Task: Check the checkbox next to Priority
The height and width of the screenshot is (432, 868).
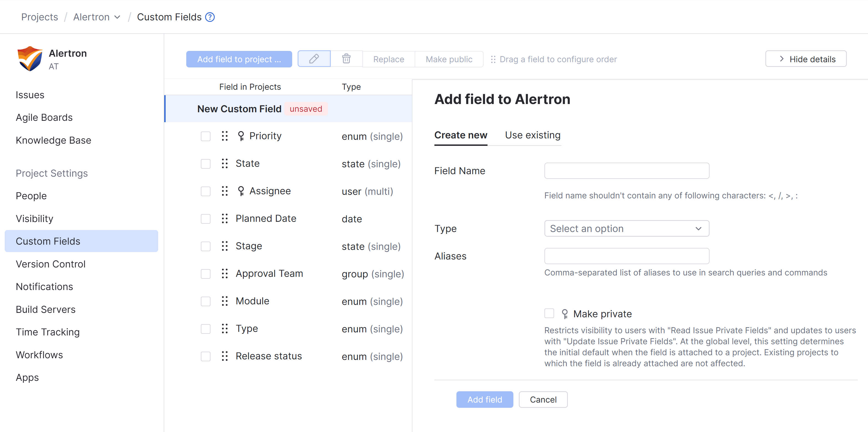Action: coord(206,136)
